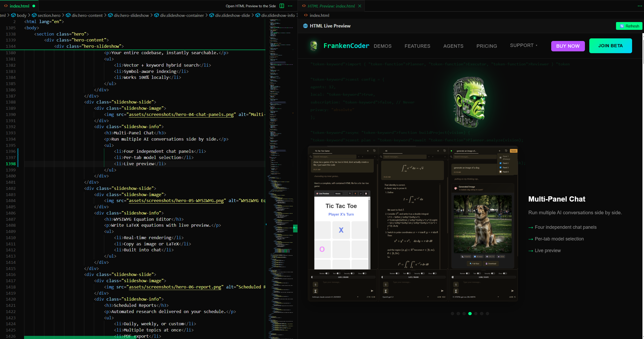
Task: Click the BUY NOW button
Action: click(x=568, y=46)
